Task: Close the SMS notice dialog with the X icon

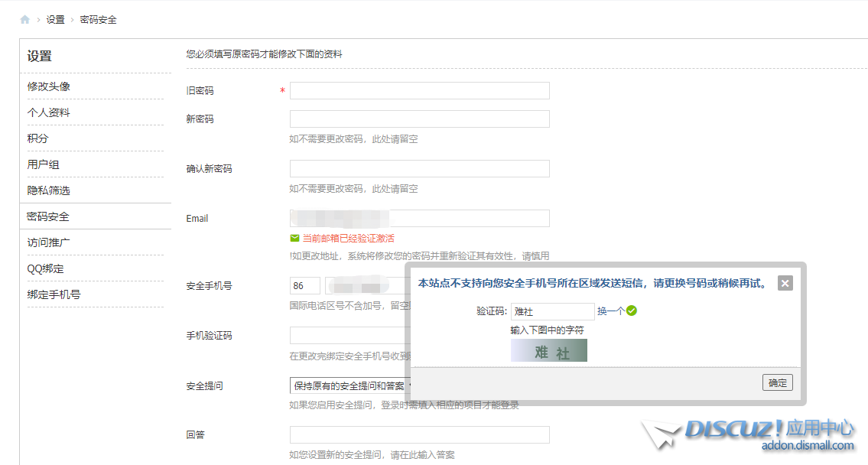Action: click(785, 283)
